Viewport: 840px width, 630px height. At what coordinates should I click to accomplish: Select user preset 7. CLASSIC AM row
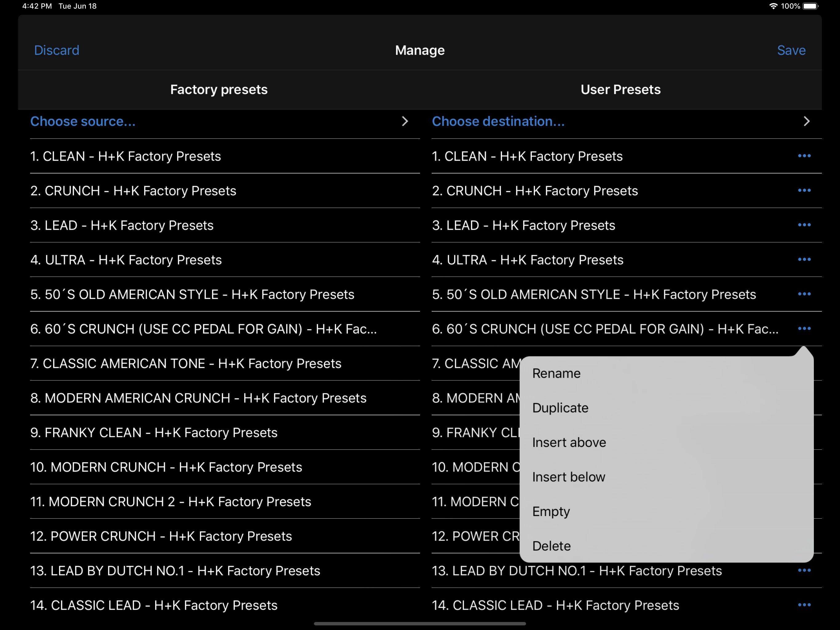(x=476, y=364)
